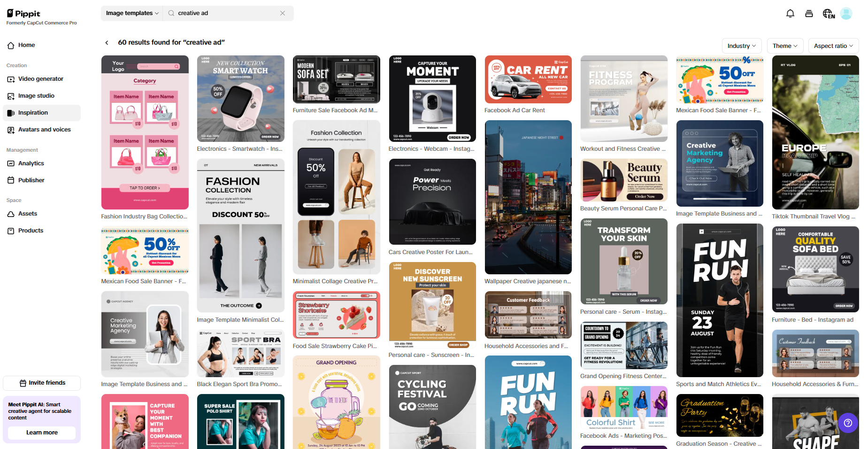Clear the search query with the X
The image size is (868, 449).
pyautogui.click(x=283, y=13)
